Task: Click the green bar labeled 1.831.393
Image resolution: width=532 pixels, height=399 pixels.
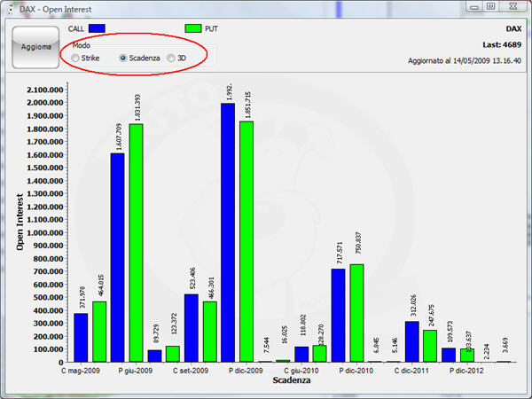Action: [136, 242]
